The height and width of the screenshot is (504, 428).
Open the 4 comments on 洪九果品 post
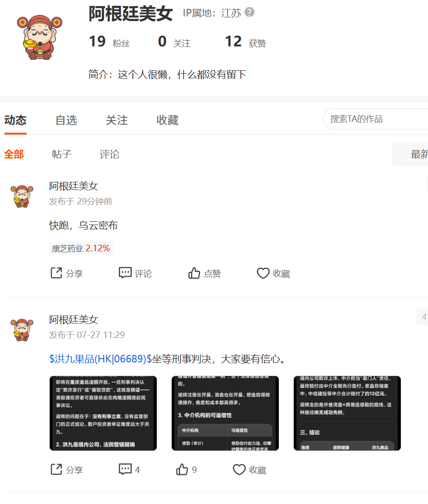coord(129,470)
